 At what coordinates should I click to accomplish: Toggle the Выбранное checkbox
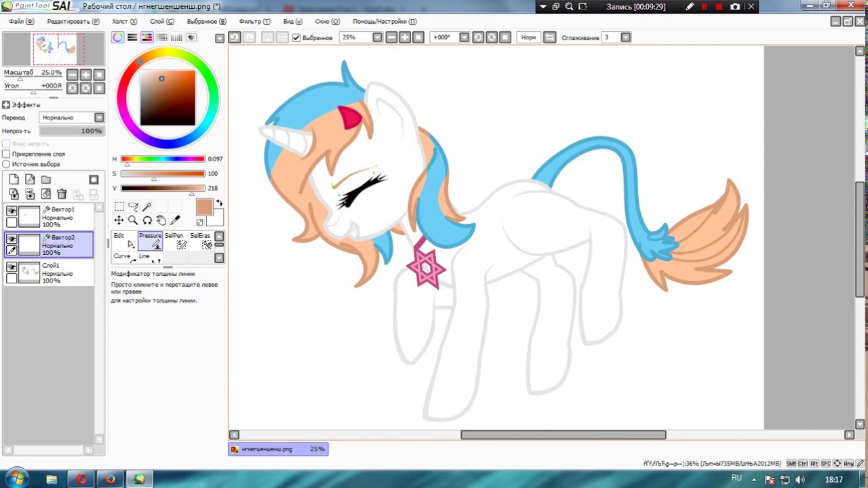pos(296,37)
